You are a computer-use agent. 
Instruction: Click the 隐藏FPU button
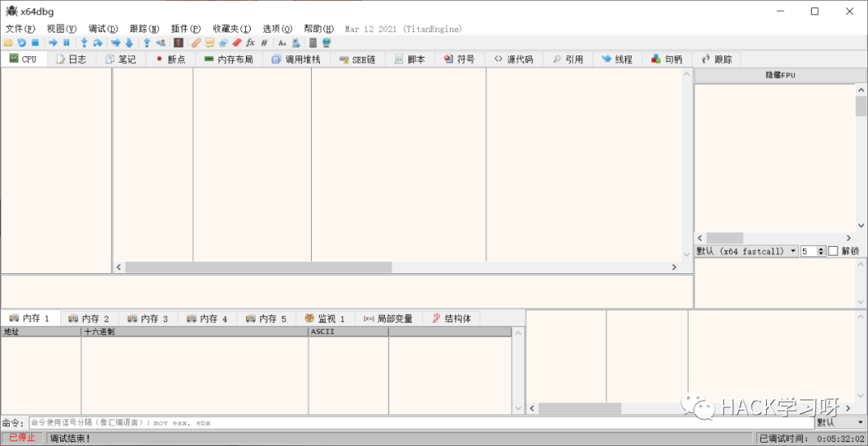pos(780,75)
